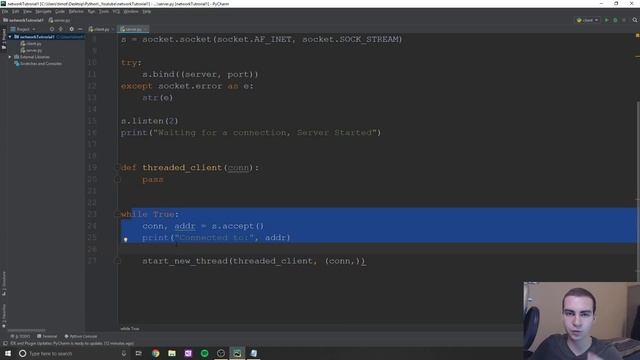Close the server.py editor tab
The height and width of the screenshot is (360, 640).
(x=146, y=29)
